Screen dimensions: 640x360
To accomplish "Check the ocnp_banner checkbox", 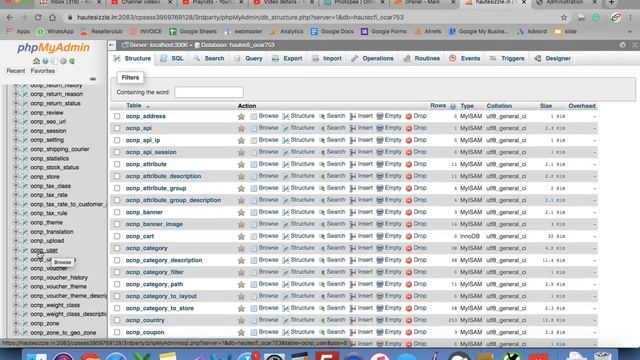I will pos(117,212).
